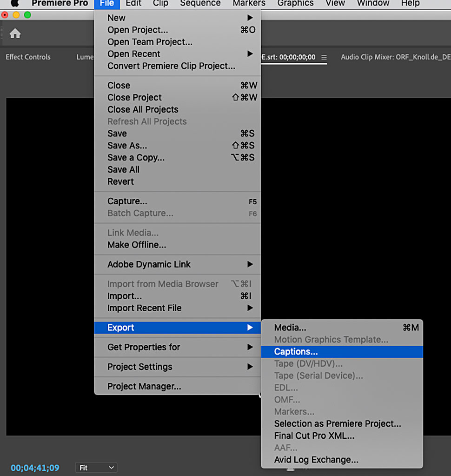The width and height of the screenshot is (451, 476).
Task: Open the panel menu next to the timecode 00;00;00;00
Action: pos(324,57)
